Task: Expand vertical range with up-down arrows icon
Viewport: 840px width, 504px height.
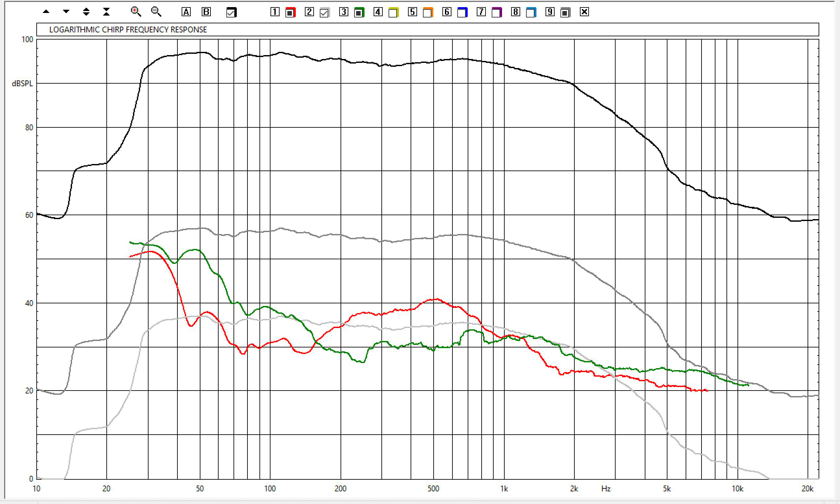Action: 86,12
